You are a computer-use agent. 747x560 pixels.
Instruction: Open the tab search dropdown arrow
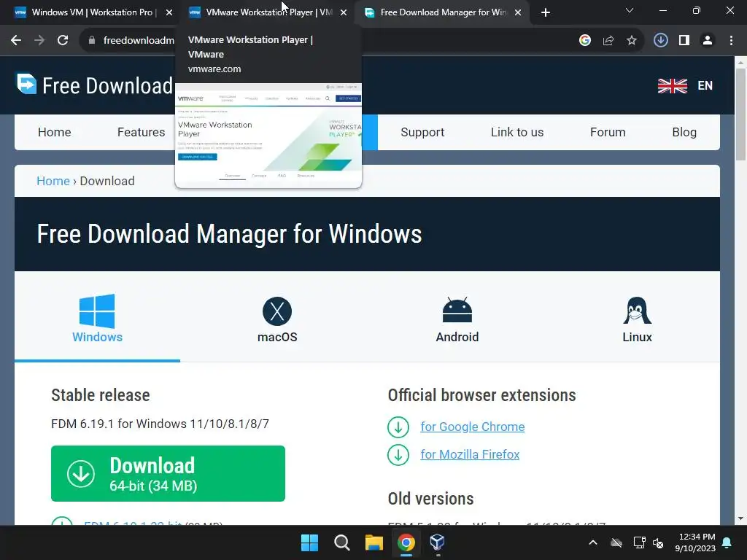(630, 10)
